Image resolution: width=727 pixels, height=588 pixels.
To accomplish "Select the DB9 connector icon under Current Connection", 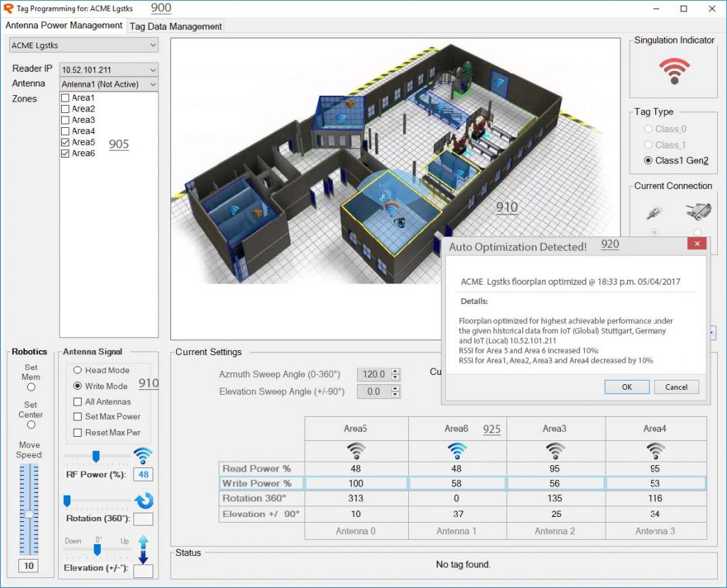I will [698, 212].
